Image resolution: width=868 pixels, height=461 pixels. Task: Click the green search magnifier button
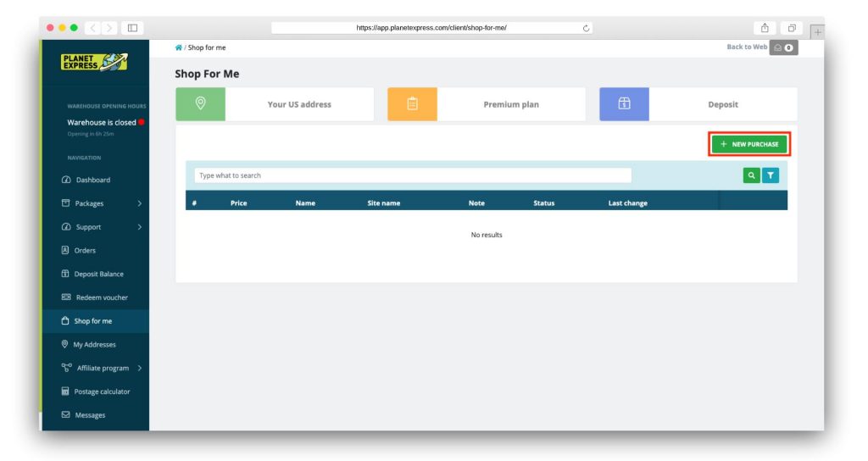(x=751, y=175)
